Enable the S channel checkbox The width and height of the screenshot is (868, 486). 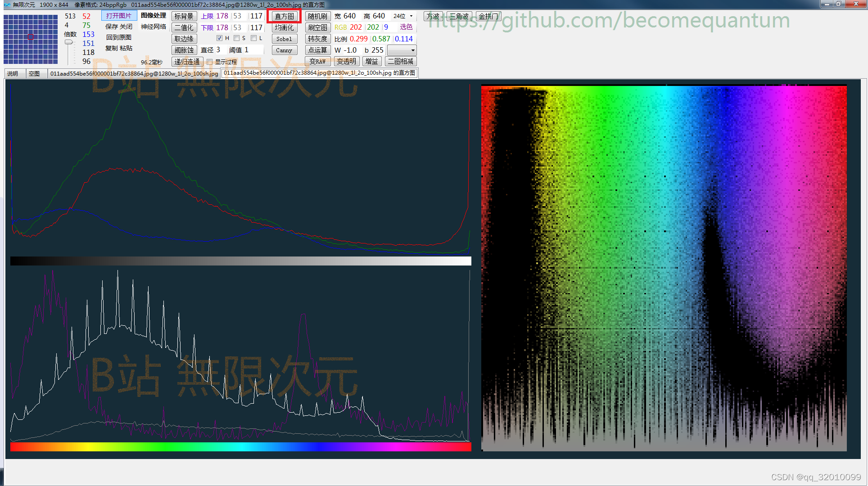pyautogui.click(x=236, y=38)
